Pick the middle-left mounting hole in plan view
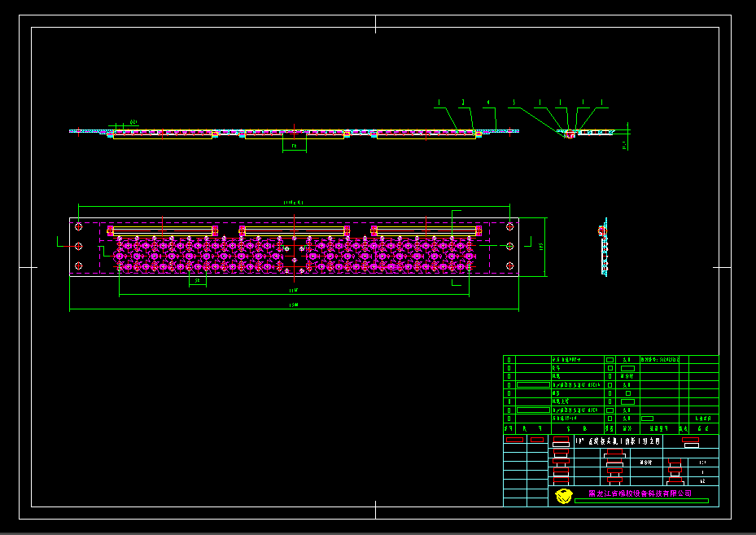This screenshot has height=535, width=756. click(x=79, y=247)
